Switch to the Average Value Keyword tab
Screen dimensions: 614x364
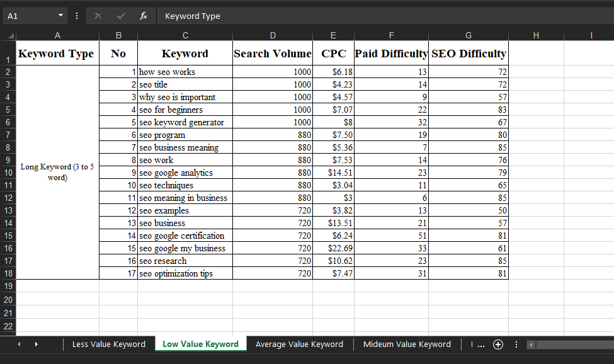(x=299, y=344)
